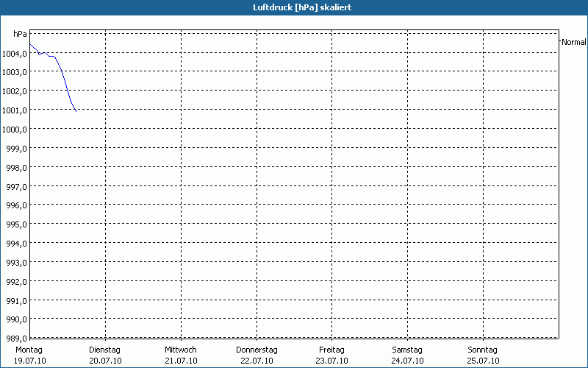Click the 'Dienstag' day label
Image resolution: width=588 pixels, height=368 pixels.
click(x=104, y=350)
